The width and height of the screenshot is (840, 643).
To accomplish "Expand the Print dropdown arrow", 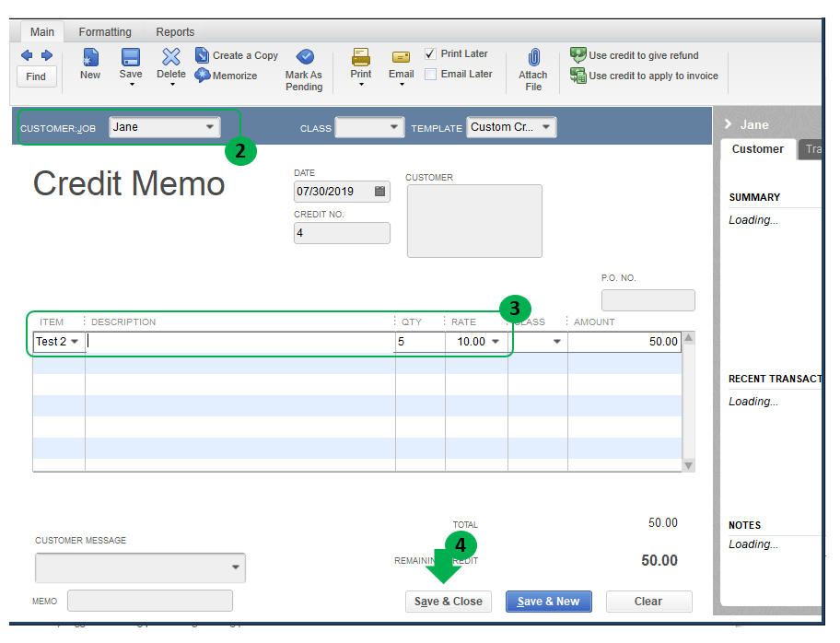I will click(362, 85).
